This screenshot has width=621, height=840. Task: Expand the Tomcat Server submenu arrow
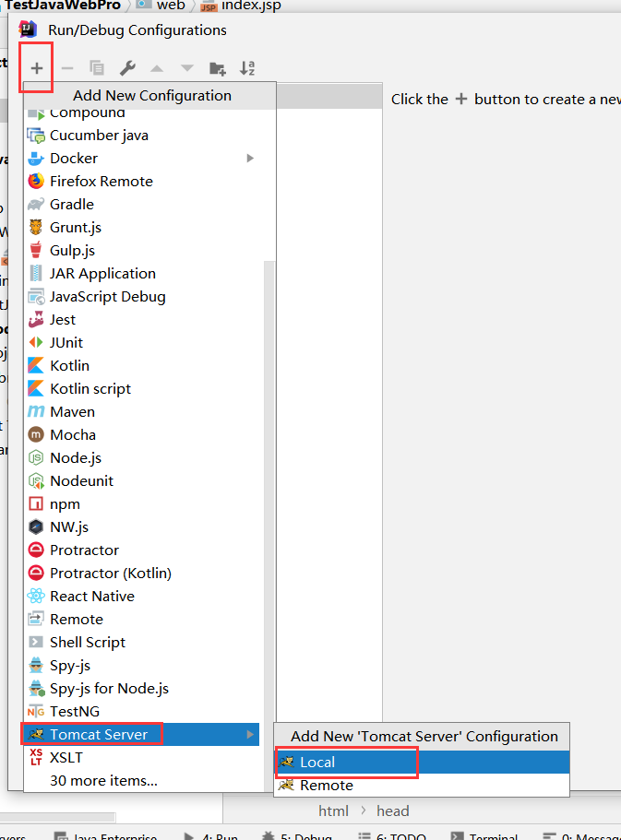pyautogui.click(x=250, y=735)
